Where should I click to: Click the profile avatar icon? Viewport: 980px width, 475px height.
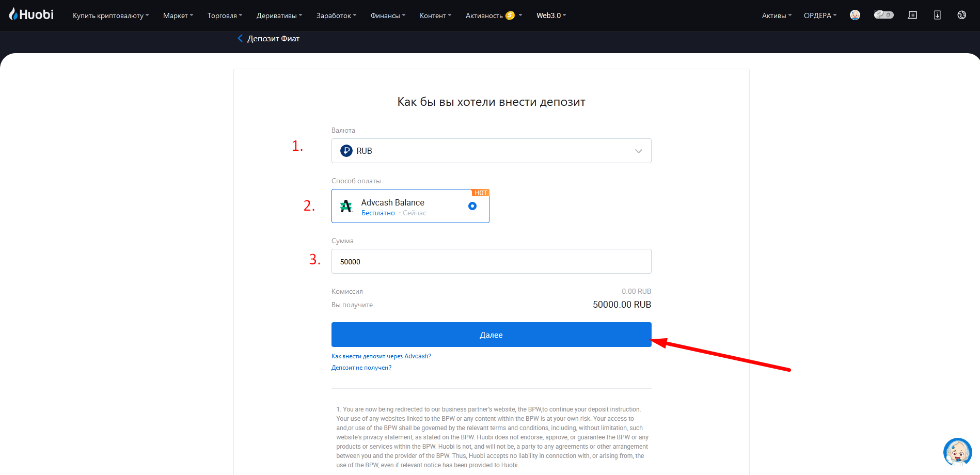coord(855,15)
